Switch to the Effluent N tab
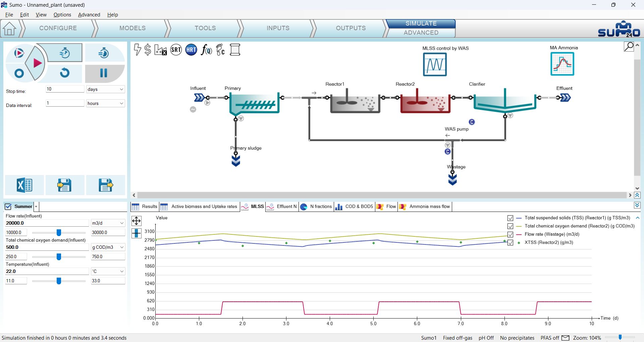644x342 pixels. [282, 207]
